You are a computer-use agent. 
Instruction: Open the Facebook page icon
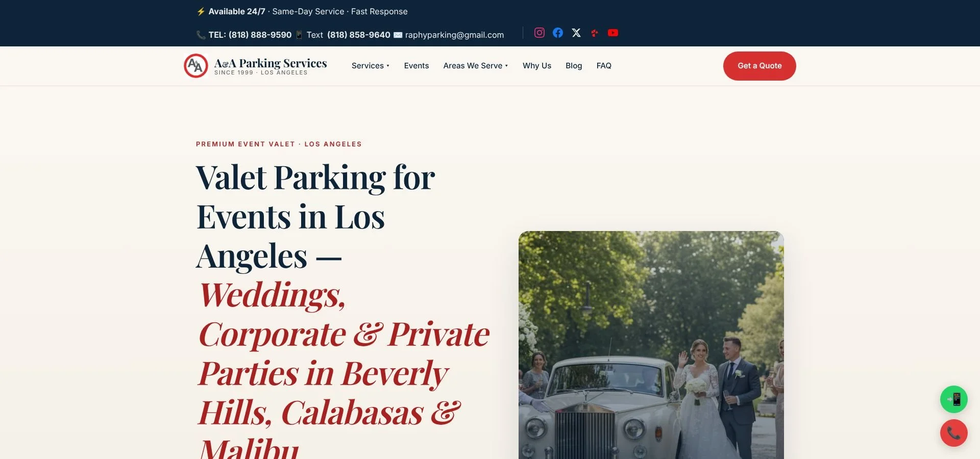[x=558, y=33]
